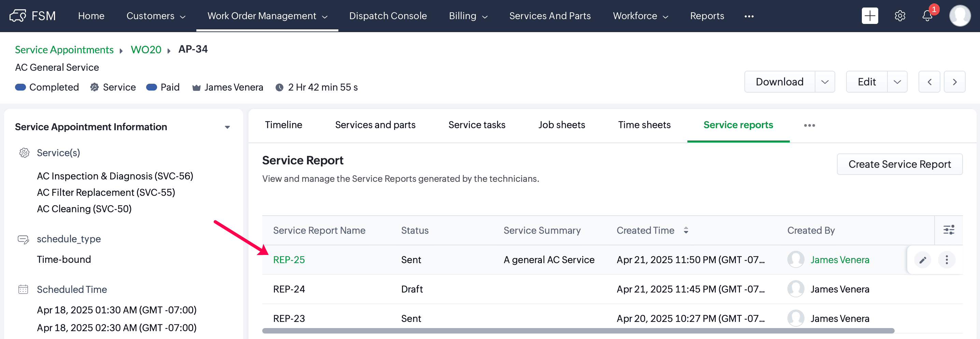Click the user profile avatar
This screenshot has width=980, height=339.
(960, 16)
